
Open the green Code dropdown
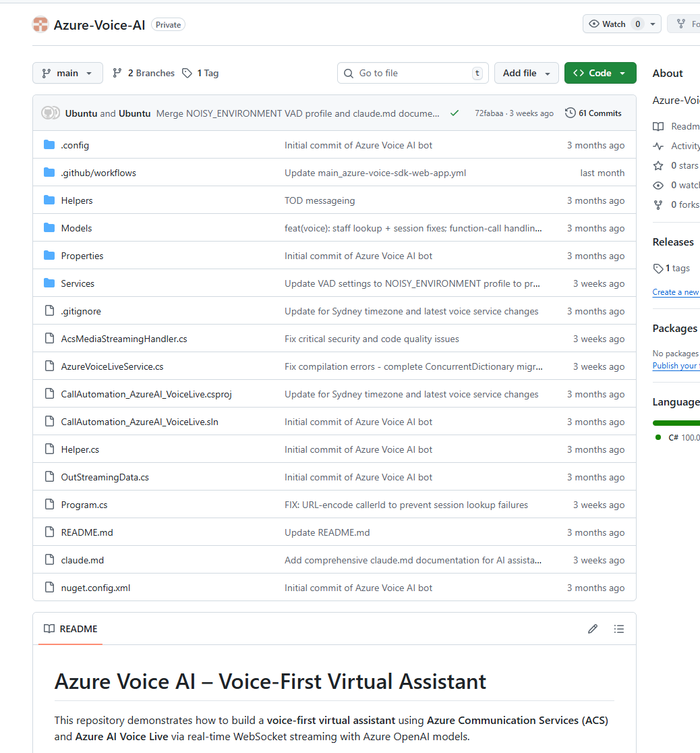[x=600, y=72]
